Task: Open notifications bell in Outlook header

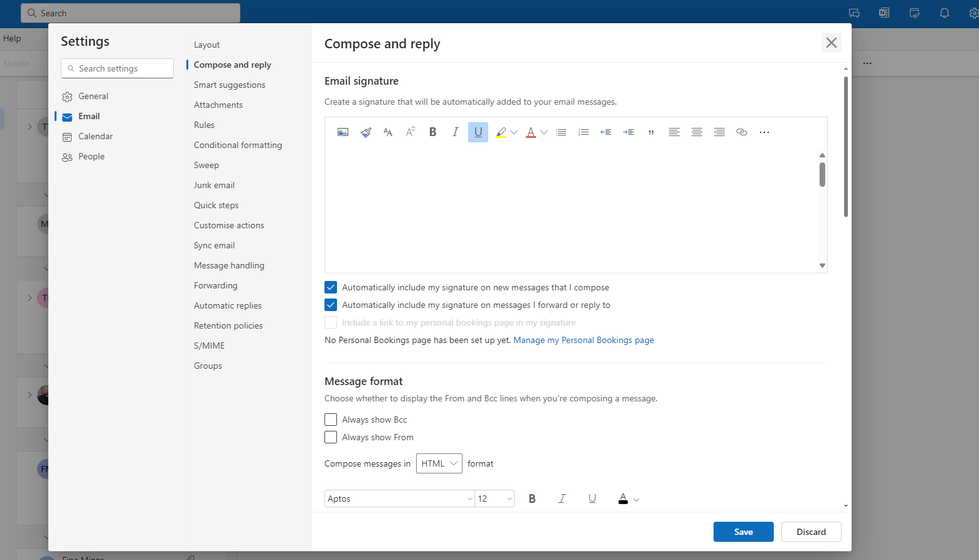Action: (x=944, y=13)
